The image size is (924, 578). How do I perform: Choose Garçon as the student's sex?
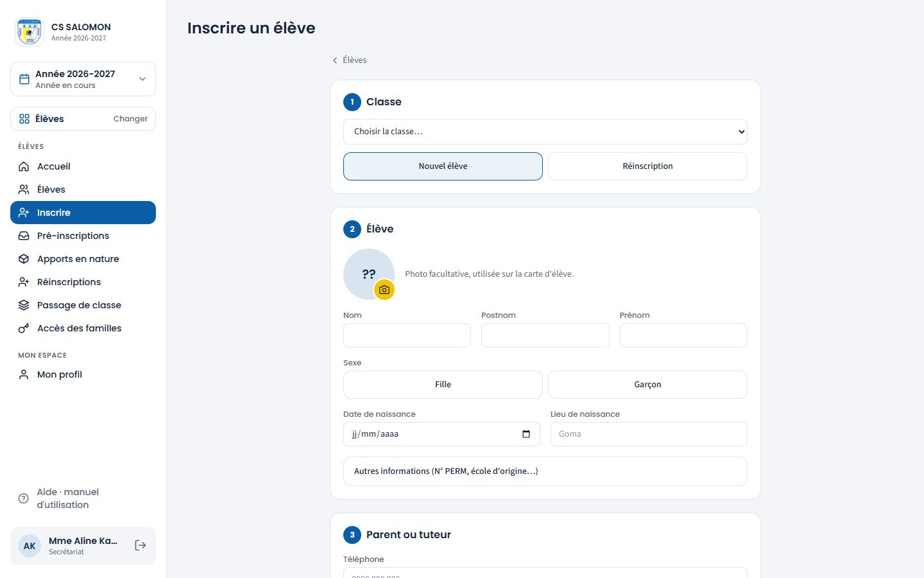[647, 385]
